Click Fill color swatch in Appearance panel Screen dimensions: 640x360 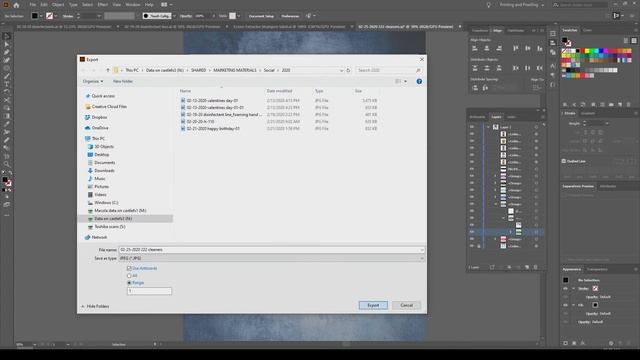[595, 305]
